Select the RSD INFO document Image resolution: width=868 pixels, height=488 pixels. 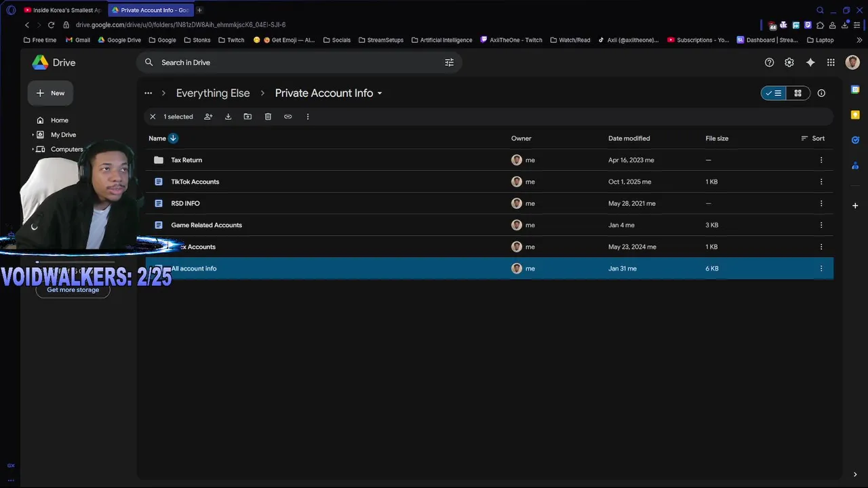(x=489, y=203)
